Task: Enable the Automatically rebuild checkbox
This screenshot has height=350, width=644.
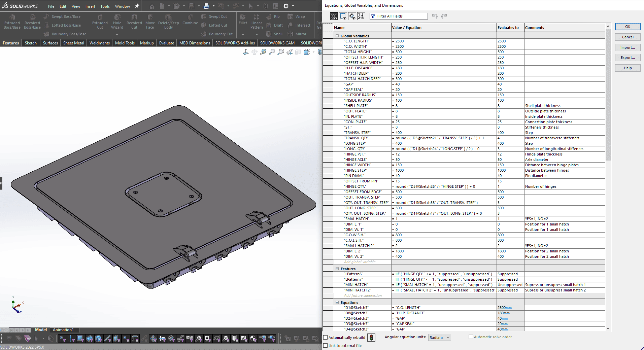Action: click(x=326, y=338)
